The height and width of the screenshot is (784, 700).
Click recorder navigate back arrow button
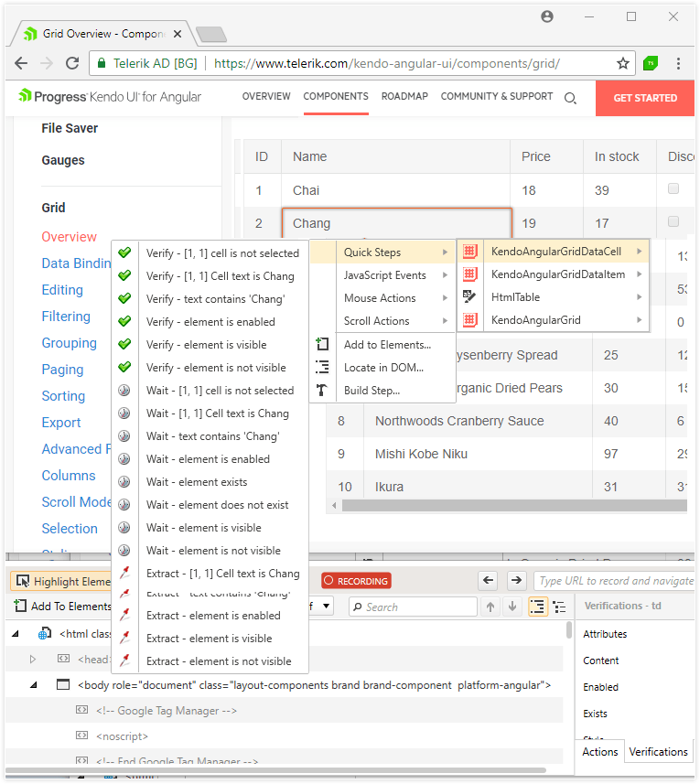[x=489, y=581]
